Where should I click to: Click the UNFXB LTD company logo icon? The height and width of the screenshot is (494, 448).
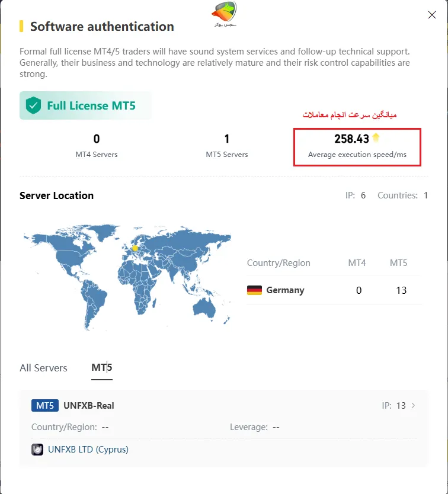(37, 449)
